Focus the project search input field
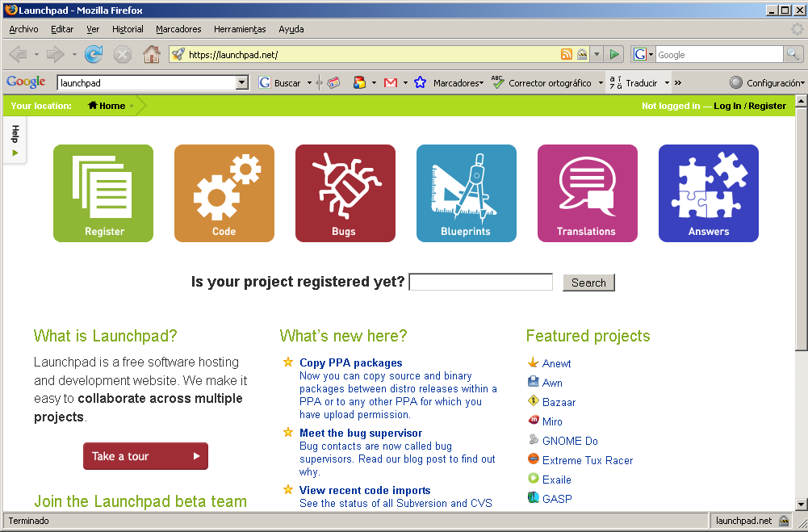The image size is (808, 532). coord(481,282)
